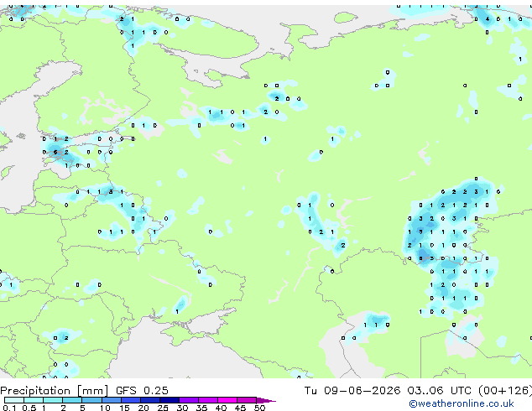Click the 30–35 mm purple legend swatch

tap(188, 400)
